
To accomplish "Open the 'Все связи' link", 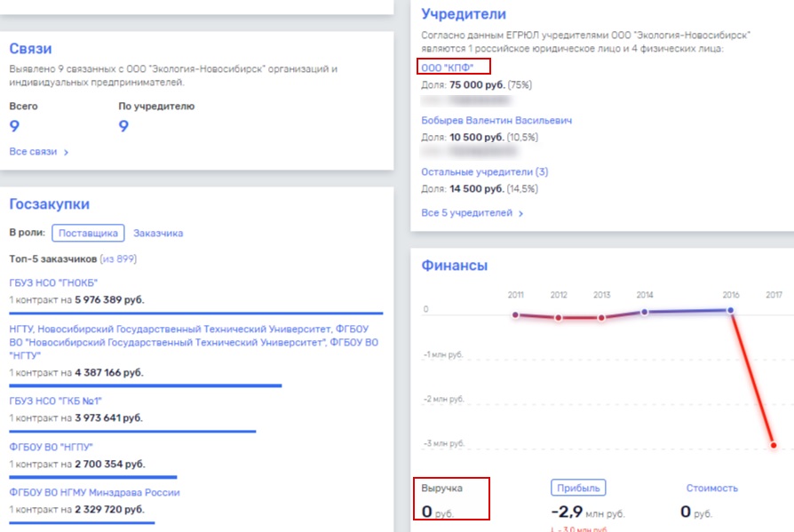I will (38, 152).
